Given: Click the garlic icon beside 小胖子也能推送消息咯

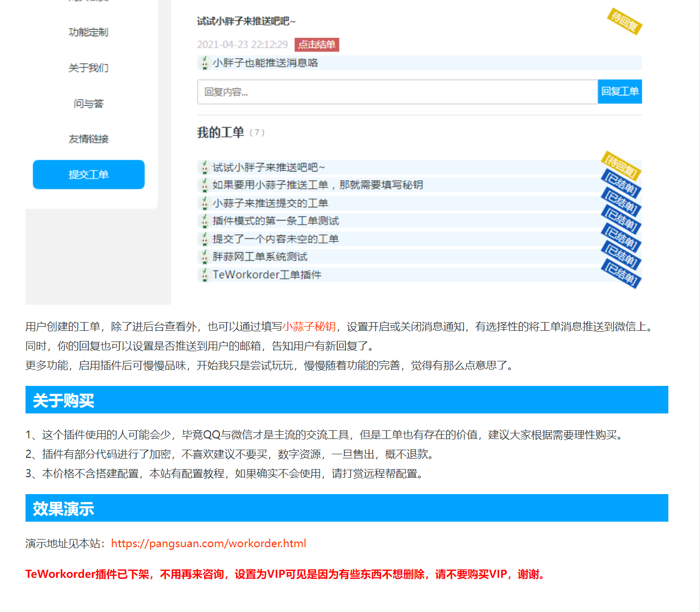Looking at the screenshot, I should (205, 63).
